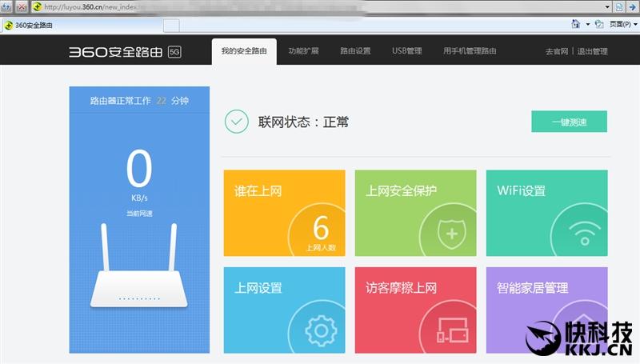Open the 智能家居管理 tile
Viewport: 640px width, 364px height.
(547, 310)
